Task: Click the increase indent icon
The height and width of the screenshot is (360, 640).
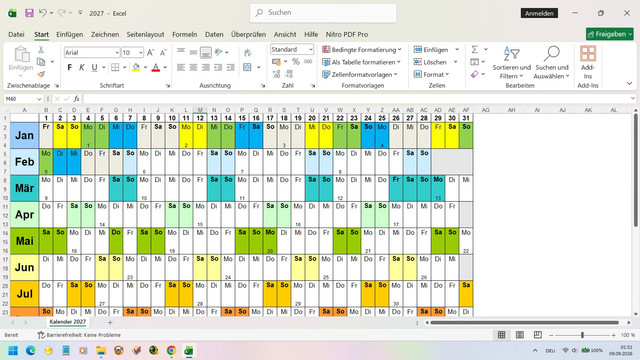Action: (231, 67)
